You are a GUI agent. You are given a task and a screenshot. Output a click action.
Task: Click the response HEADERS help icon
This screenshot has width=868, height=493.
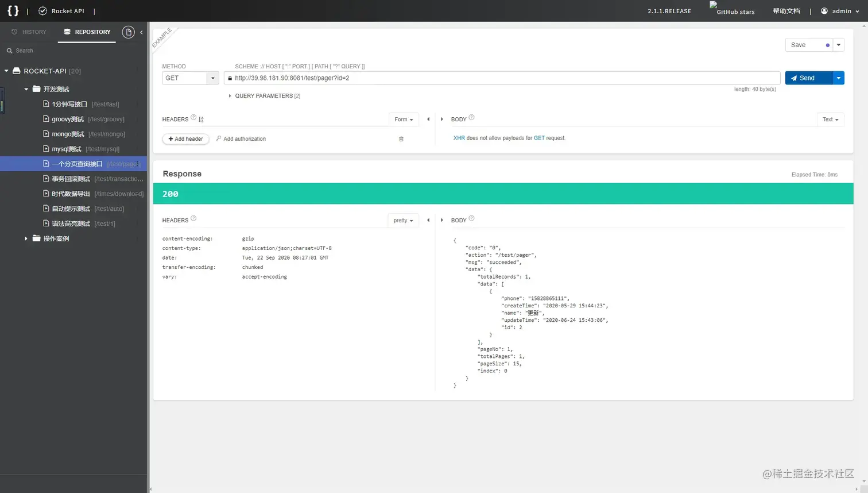(193, 218)
